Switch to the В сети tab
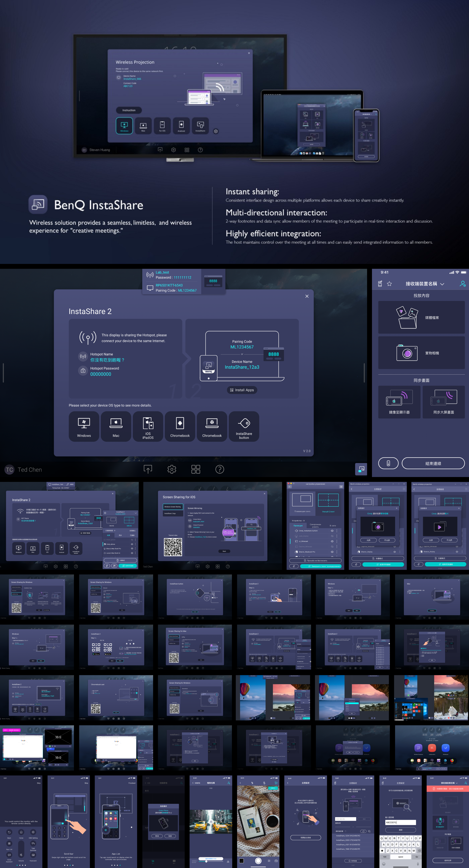This screenshot has width=469, height=868. [333, 525]
